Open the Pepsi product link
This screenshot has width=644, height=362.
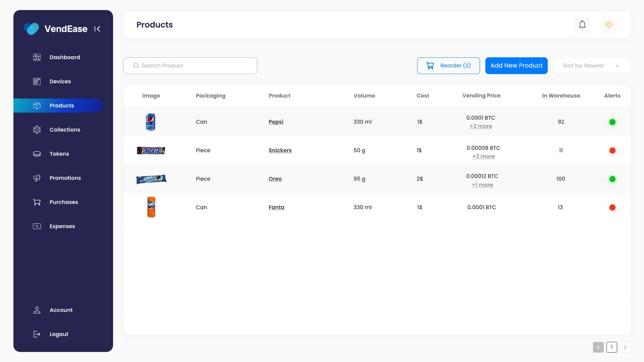276,122
